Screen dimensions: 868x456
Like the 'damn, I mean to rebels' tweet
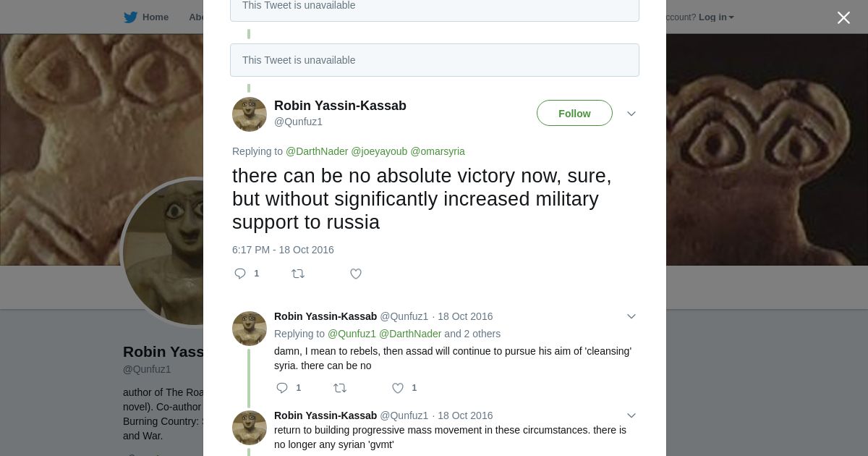[x=398, y=388]
